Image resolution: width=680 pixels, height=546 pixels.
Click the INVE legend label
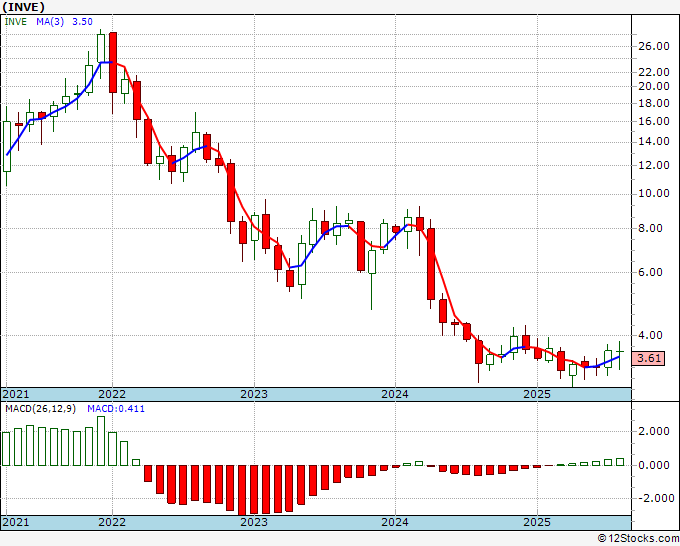[x=16, y=22]
